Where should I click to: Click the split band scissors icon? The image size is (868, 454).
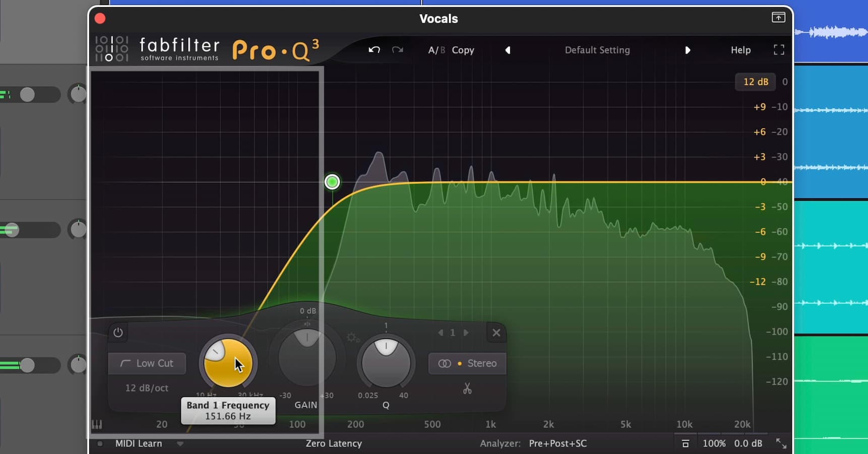(467, 388)
